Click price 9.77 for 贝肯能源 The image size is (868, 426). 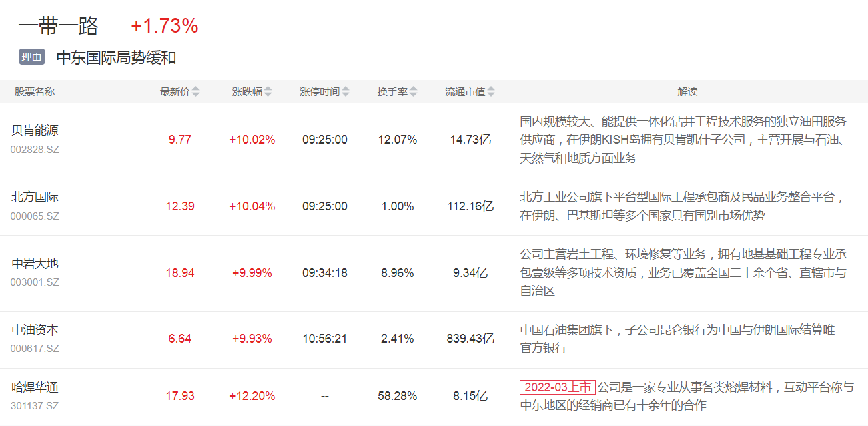pos(180,140)
